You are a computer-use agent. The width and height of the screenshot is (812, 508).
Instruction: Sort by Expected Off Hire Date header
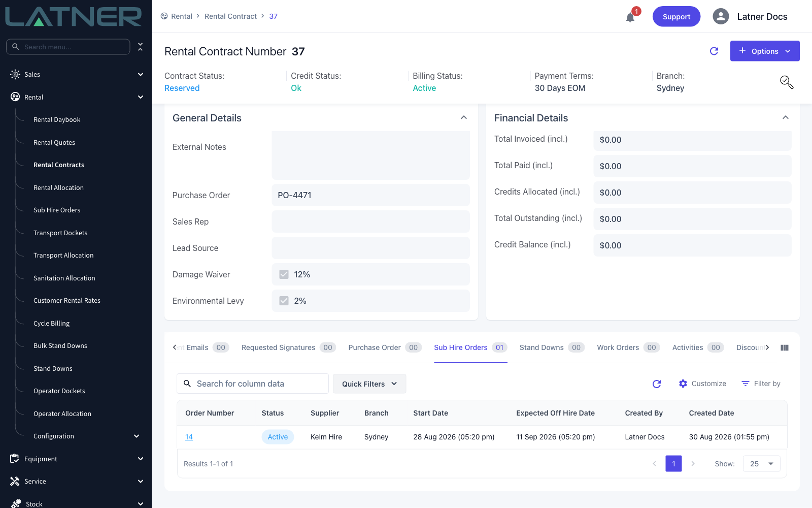point(555,413)
